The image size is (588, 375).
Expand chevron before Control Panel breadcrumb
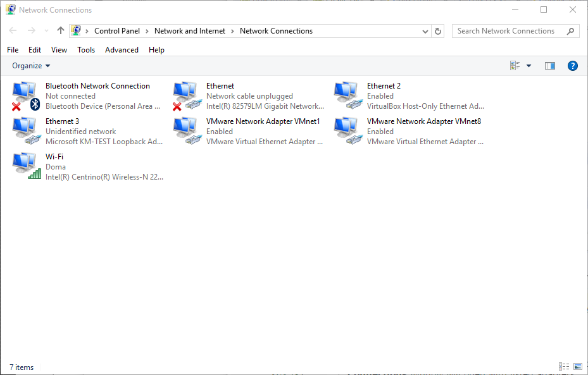coord(87,32)
